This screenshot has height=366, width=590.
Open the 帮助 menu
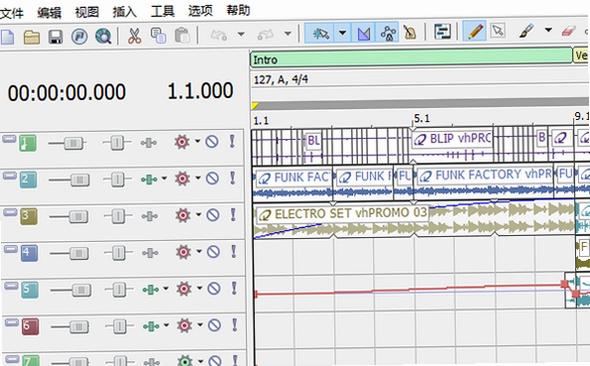tap(238, 10)
